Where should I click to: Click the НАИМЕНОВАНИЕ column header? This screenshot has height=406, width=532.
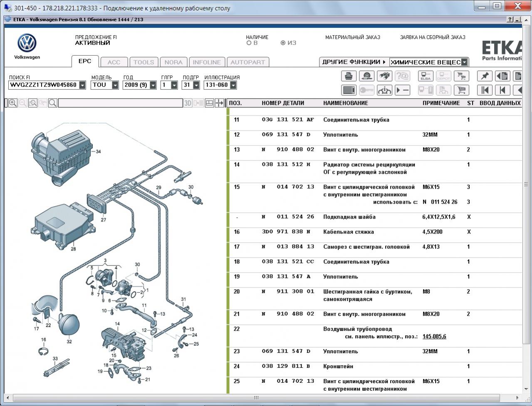[x=346, y=103]
